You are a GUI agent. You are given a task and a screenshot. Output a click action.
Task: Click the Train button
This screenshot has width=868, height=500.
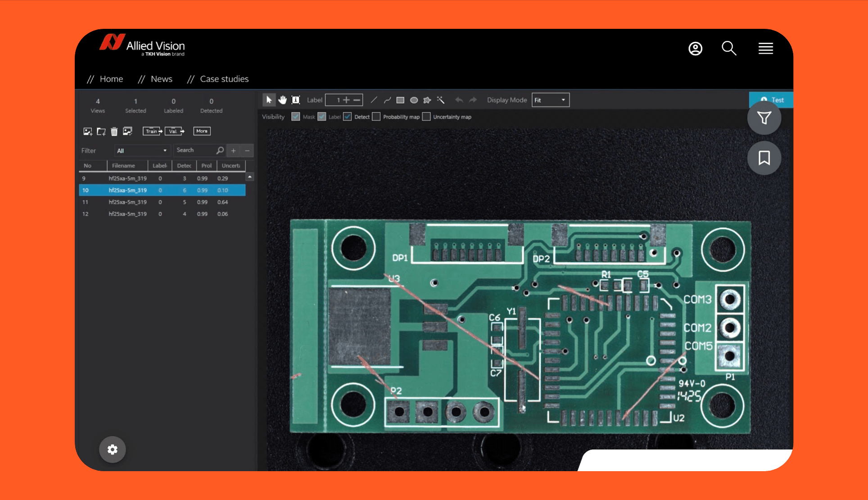pyautogui.click(x=153, y=131)
